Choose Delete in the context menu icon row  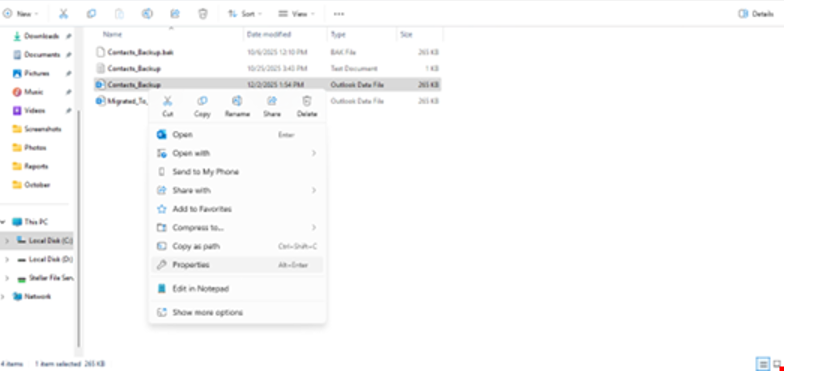pyautogui.click(x=307, y=106)
